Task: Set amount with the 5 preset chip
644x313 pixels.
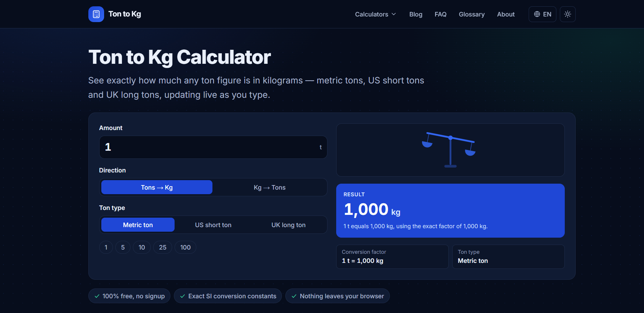Action: click(x=123, y=247)
